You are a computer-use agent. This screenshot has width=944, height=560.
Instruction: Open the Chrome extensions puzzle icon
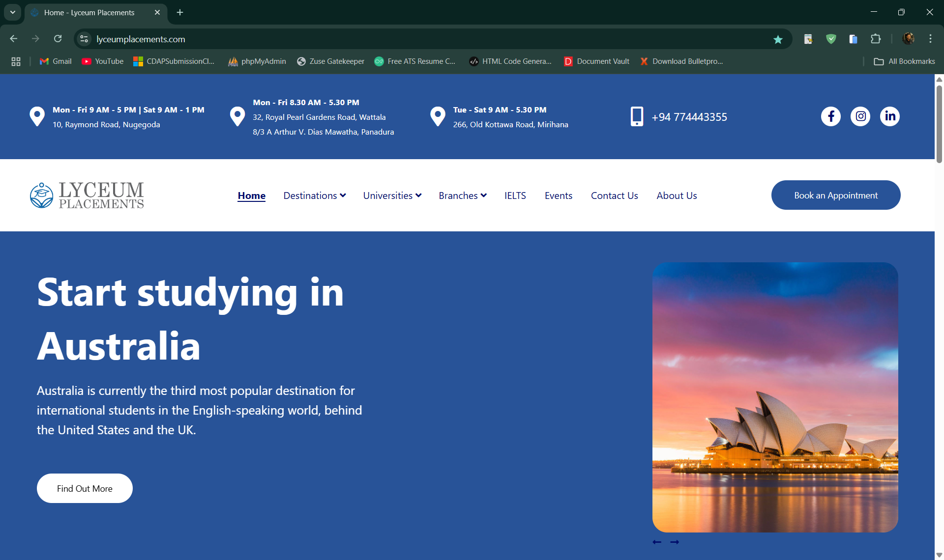tap(876, 39)
